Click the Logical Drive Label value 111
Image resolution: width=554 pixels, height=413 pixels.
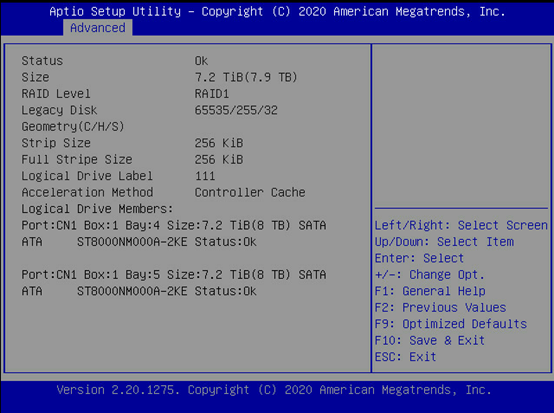pos(205,176)
